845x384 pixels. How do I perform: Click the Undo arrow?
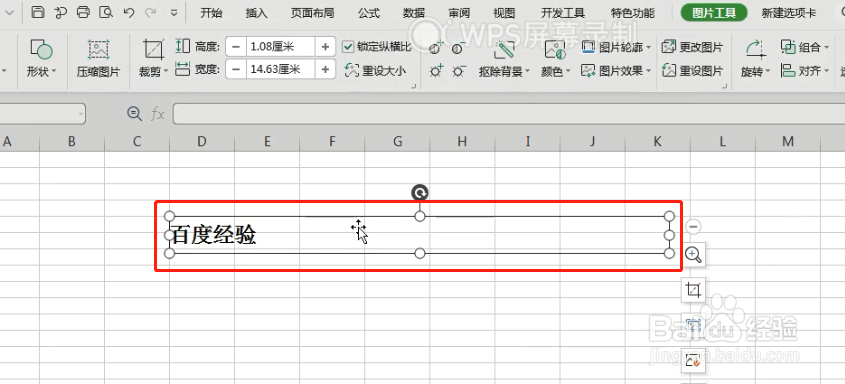128,12
